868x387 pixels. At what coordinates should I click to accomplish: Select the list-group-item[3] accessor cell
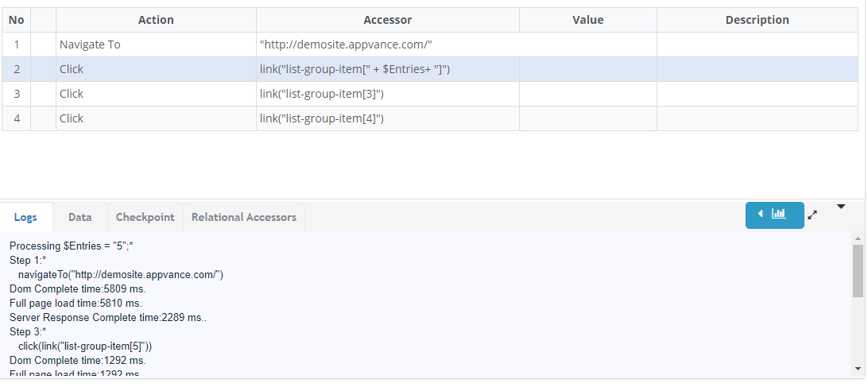coord(388,94)
